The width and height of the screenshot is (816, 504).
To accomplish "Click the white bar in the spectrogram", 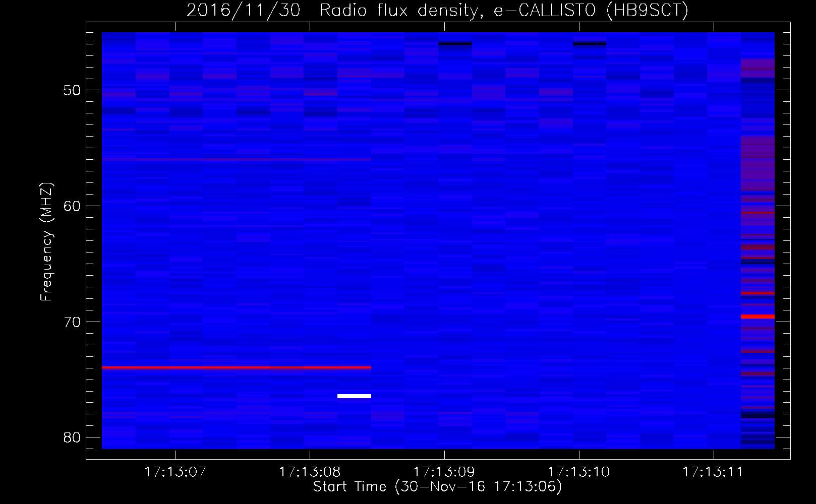I will click(354, 396).
